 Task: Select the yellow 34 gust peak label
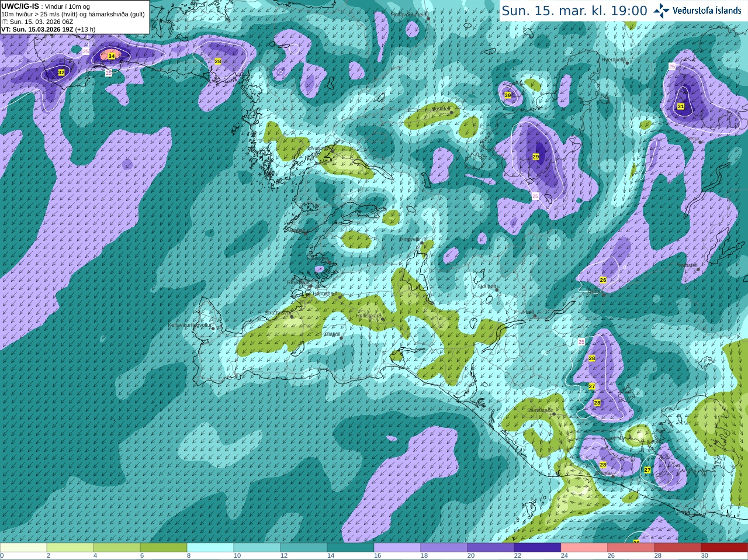tap(112, 56)
